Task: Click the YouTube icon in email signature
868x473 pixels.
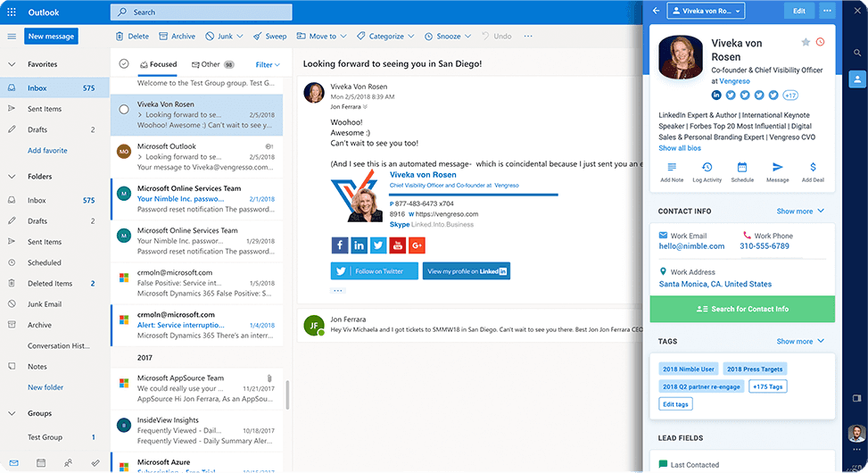Action: tap(398, 245)
